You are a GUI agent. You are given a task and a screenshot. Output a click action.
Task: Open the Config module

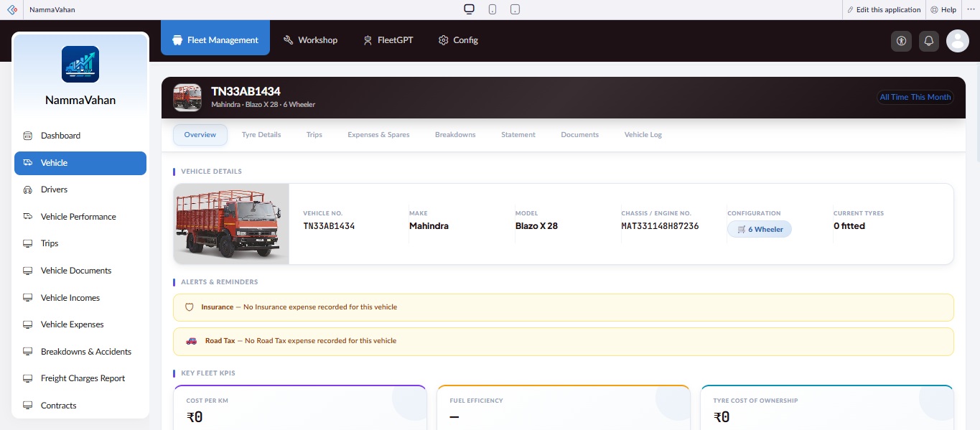[x=458, y=40]
